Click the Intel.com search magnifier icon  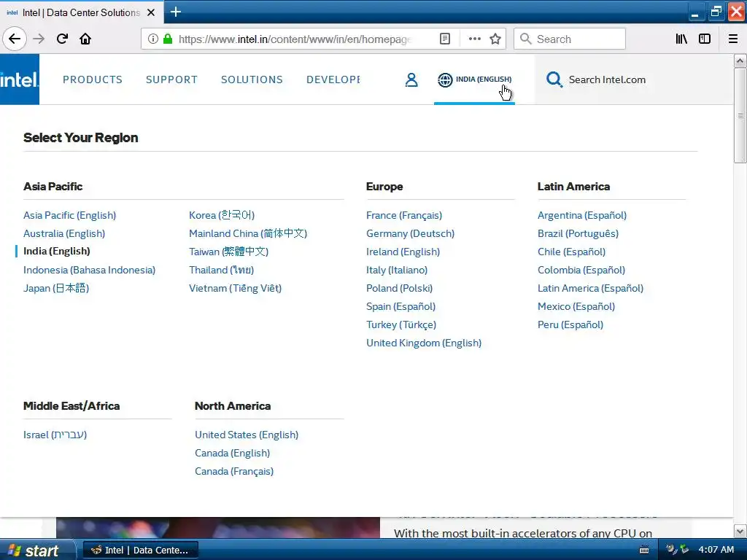point(554,79)
